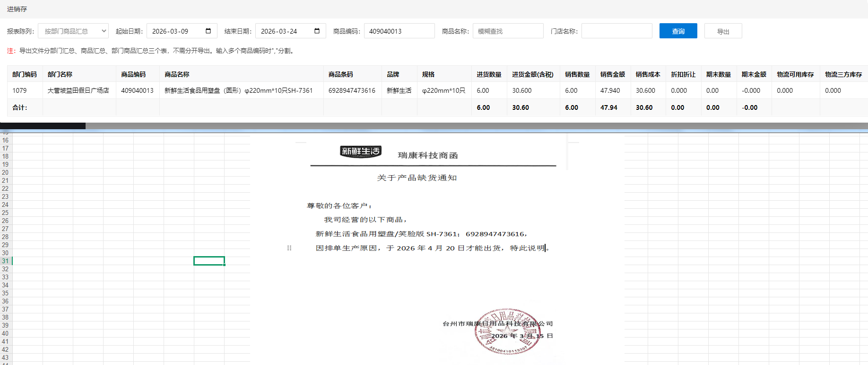
Task: Open the start date calendar picker icon
Action: (x=208, y=31)
